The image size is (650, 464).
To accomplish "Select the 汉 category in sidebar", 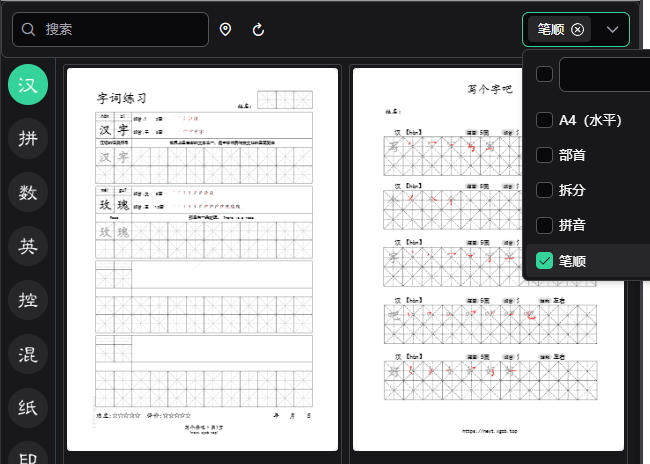I will pos(28,86).
